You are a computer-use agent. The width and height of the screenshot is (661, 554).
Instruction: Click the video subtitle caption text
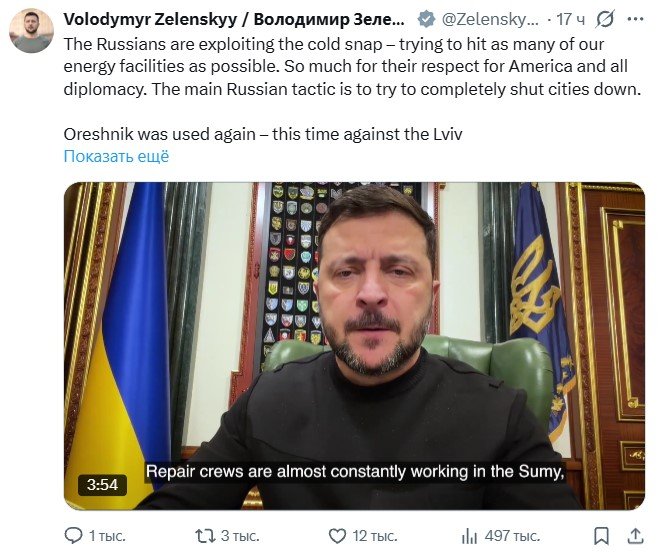click(x=356, y=473)
